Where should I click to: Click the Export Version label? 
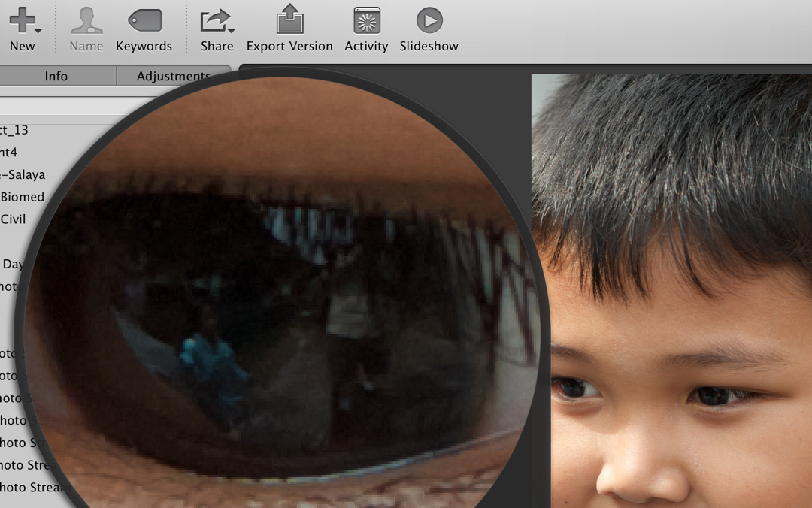[289, 46]
